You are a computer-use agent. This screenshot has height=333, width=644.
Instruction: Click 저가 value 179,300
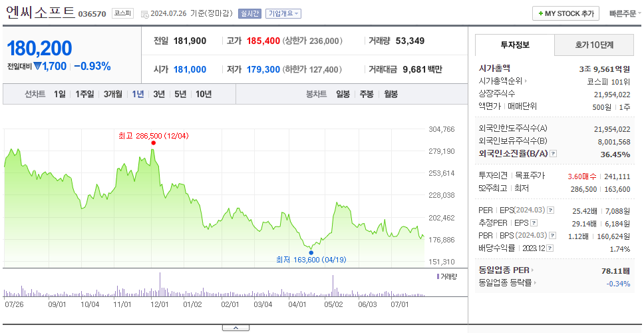263,69
